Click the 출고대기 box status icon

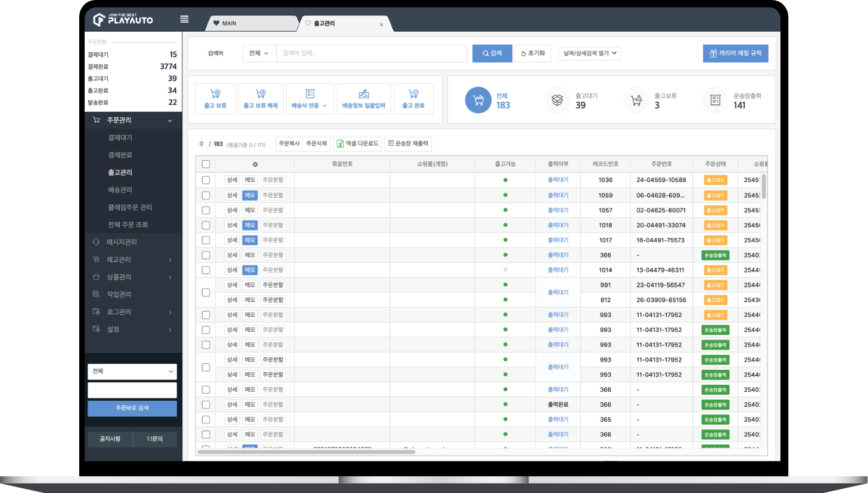(x=557, y=100)
